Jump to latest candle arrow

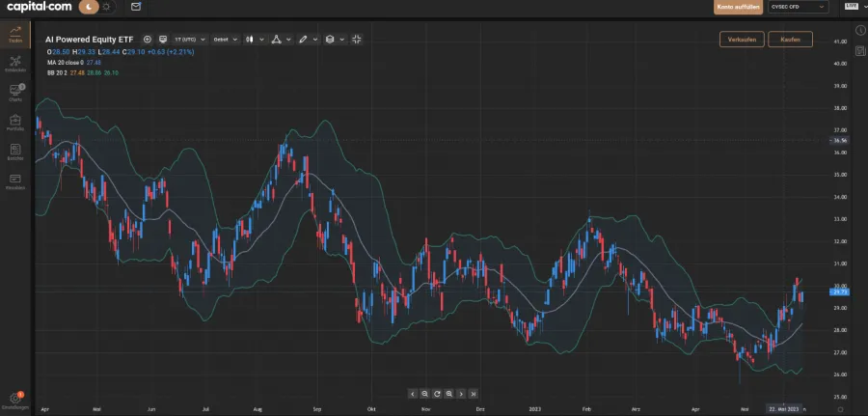(474, 394)
